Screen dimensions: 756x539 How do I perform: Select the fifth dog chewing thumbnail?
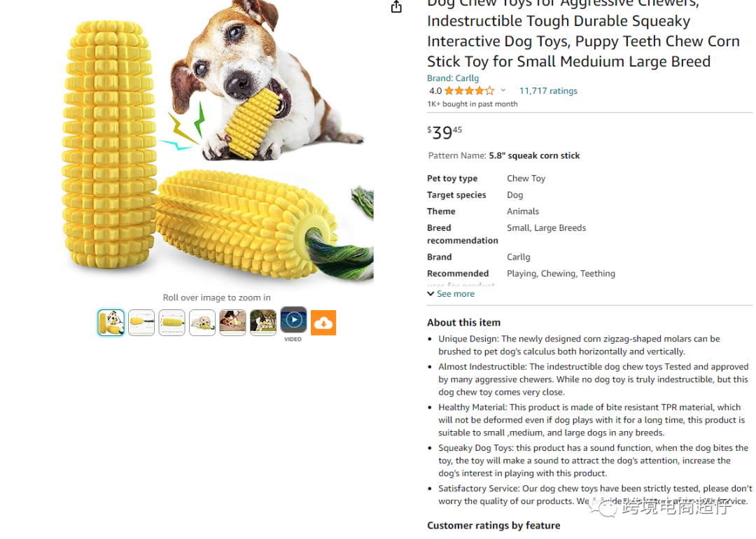pos(232,323)
